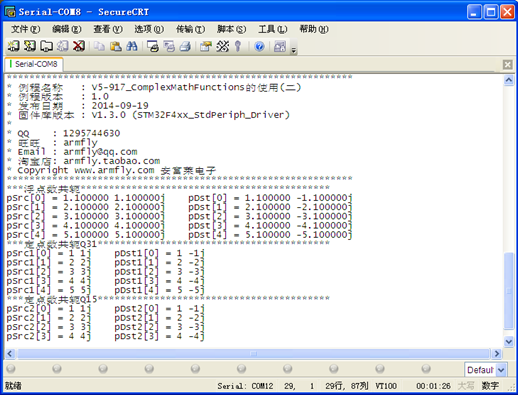Click 'pSrc2[3]' line in terminal
The image size is (518, 395).
click(49, 336)
